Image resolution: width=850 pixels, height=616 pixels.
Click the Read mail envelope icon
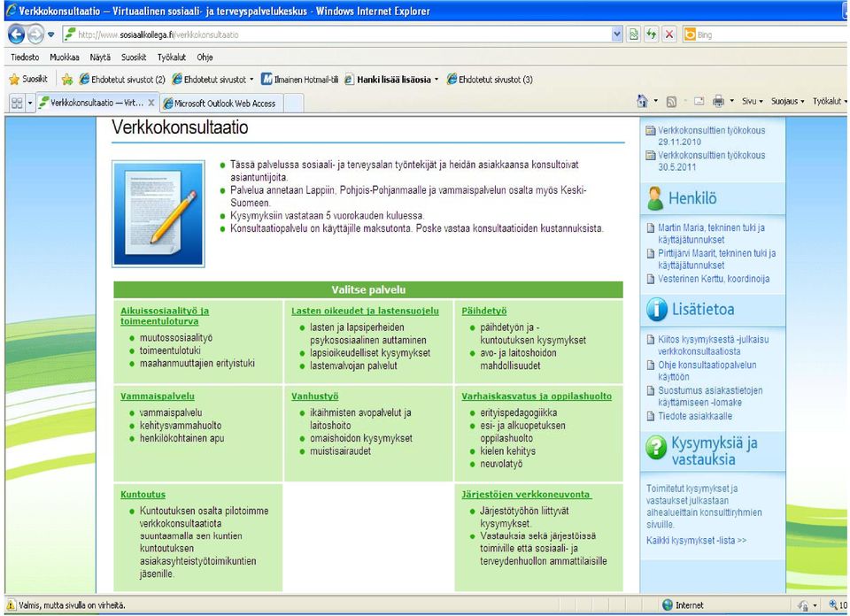(699, 101)
